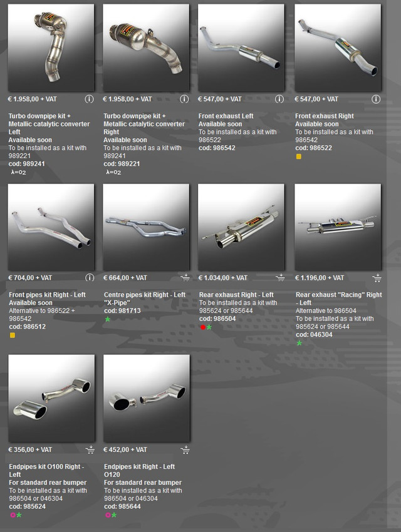Viewport: 401px width, 532px height.
Task: Show info for Front pipes kit 986512
Action: [x=90, y=278]
